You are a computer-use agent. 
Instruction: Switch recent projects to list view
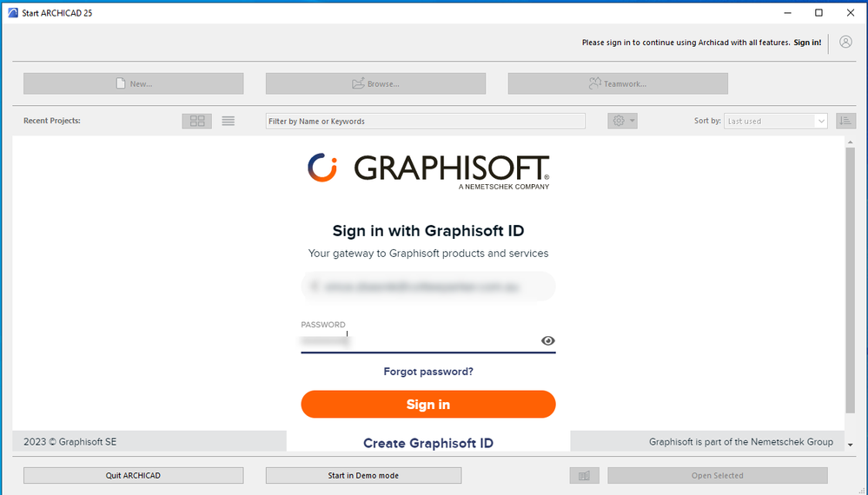point(228,121)
